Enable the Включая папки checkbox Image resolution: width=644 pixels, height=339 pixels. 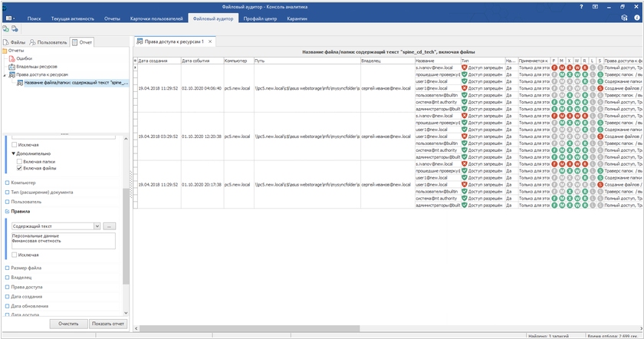coord(20,161)
